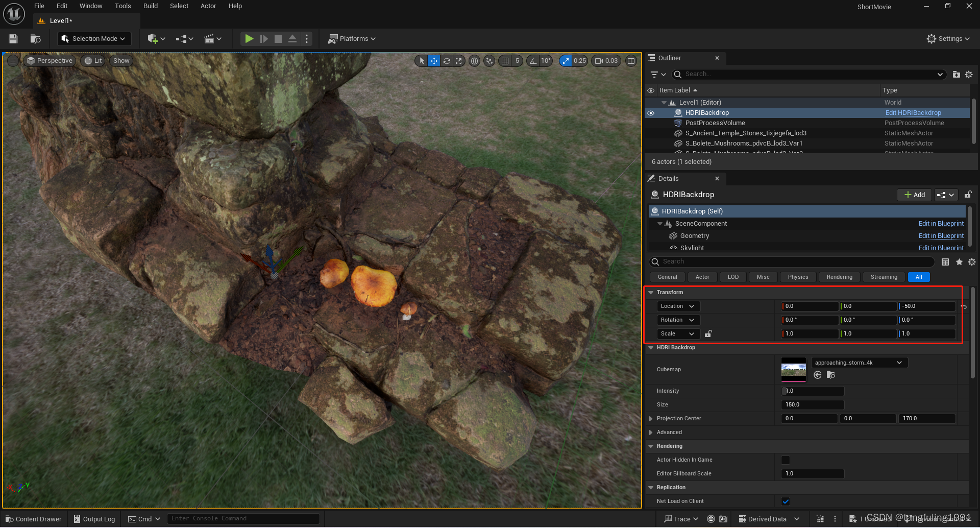Toggle rotation snapping angle icon
980x528 pixels.
533,61
